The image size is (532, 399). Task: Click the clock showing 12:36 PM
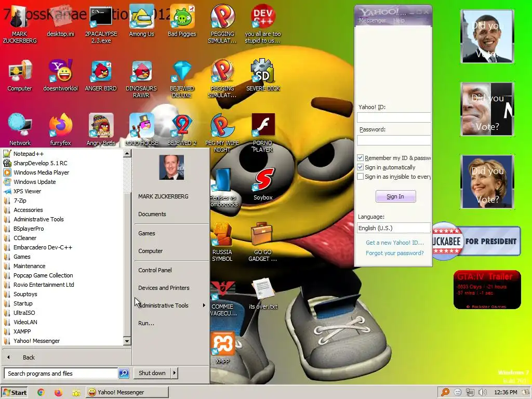point(506,392)
